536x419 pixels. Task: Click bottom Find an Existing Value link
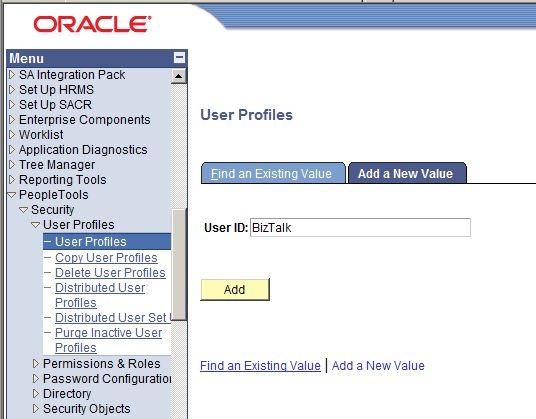(260, 366)
